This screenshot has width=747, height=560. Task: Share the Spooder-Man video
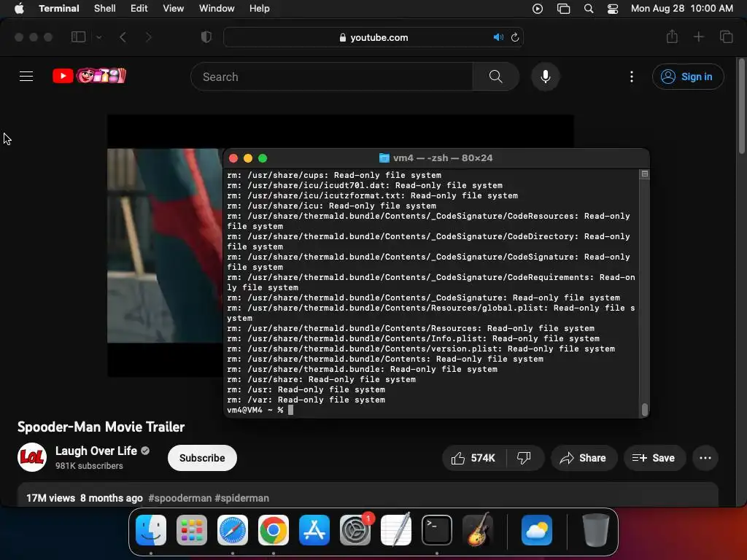coord(584,458)
